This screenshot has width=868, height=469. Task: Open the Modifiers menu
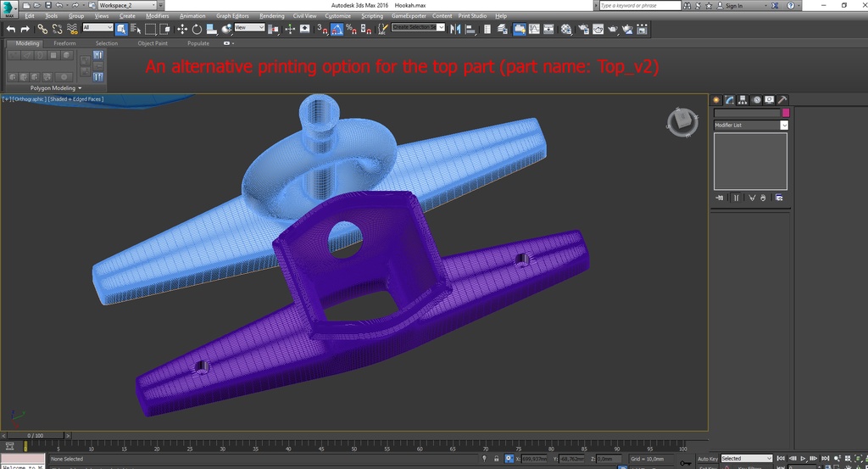point(157,16)
